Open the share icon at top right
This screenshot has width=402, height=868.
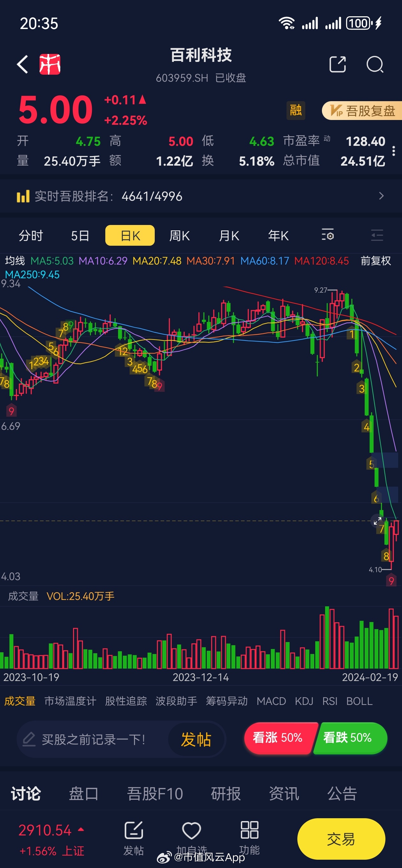coord(337,64)
